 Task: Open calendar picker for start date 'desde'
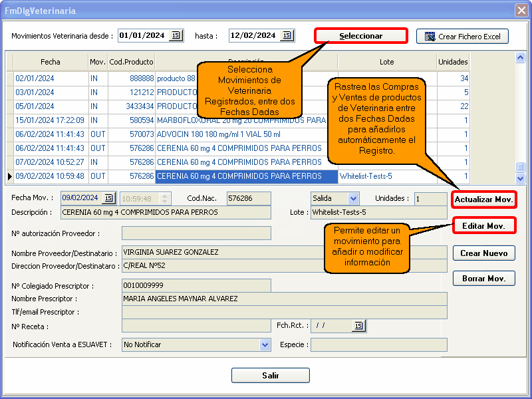(176, 36)
